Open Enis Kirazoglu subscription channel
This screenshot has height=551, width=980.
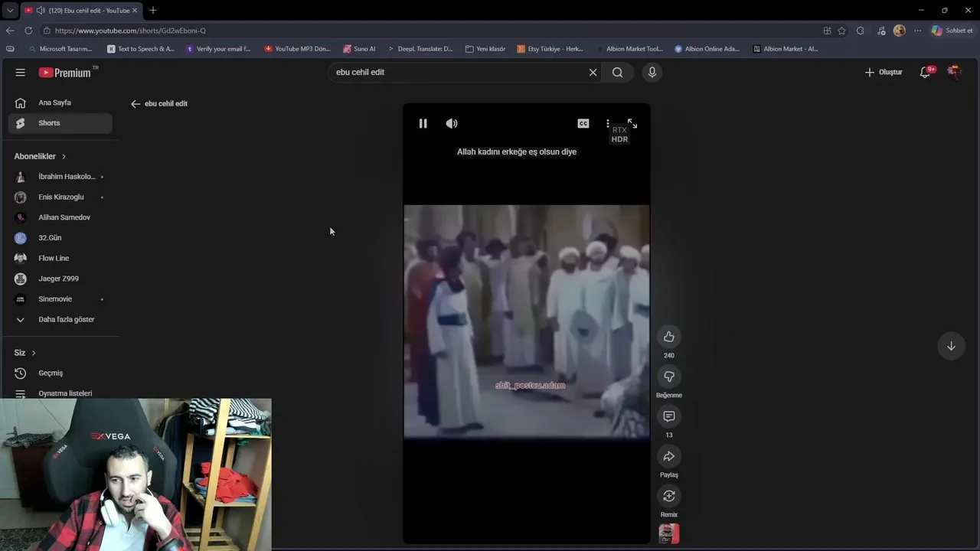point(60,197)
